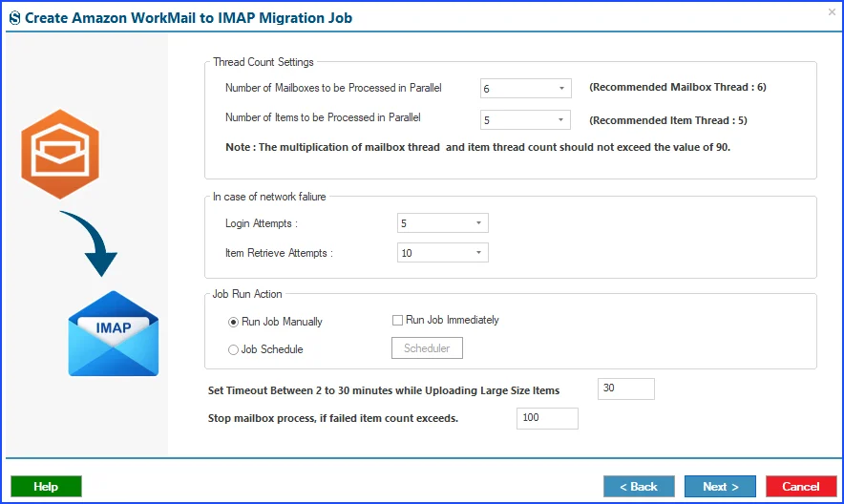The height and width of the screenshot is (504, 844).
Task: Return with the Back button
Action: 639,486
